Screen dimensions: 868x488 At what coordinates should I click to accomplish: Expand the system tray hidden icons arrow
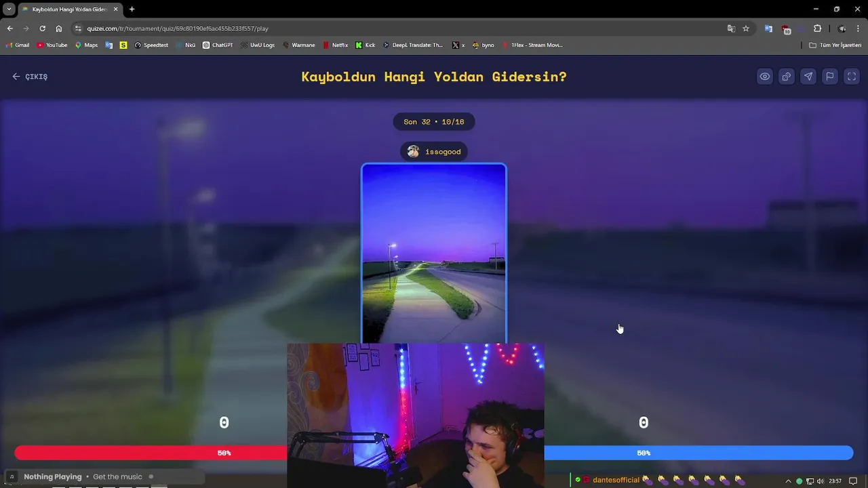coord(788,481)
